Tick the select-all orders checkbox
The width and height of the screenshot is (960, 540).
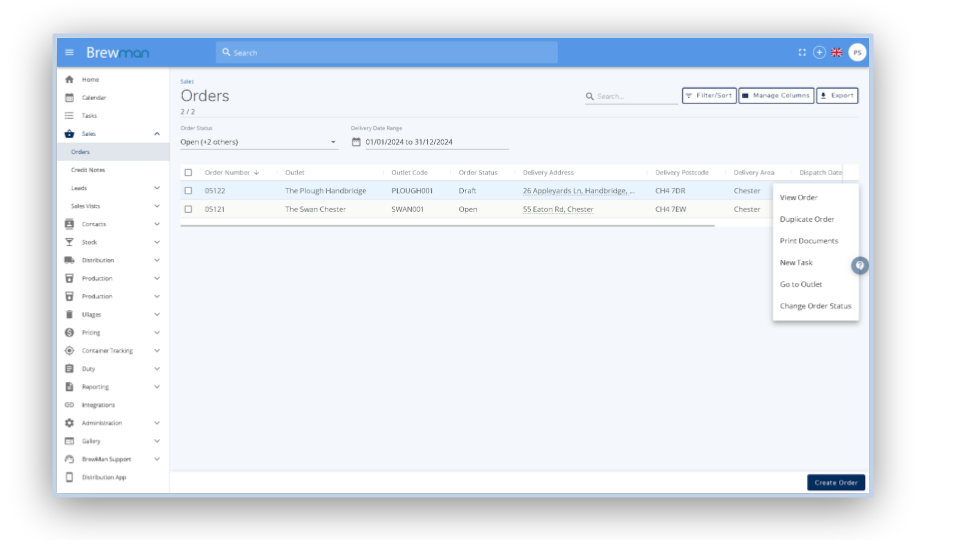click(188, 173)
